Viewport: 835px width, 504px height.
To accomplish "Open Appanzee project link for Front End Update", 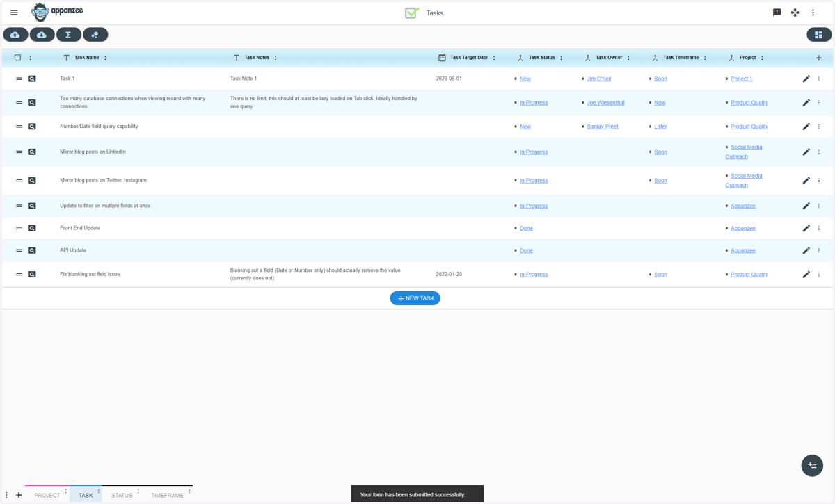I will [743, 228].
